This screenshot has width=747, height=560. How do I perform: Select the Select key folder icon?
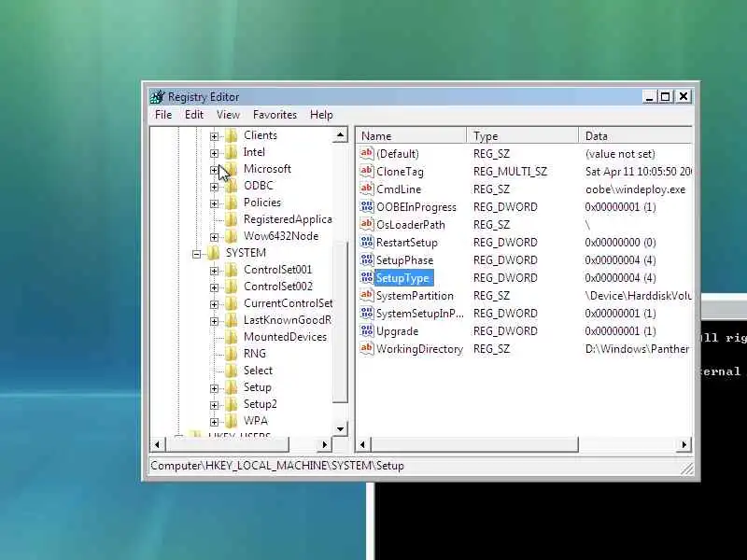(232, 371)
